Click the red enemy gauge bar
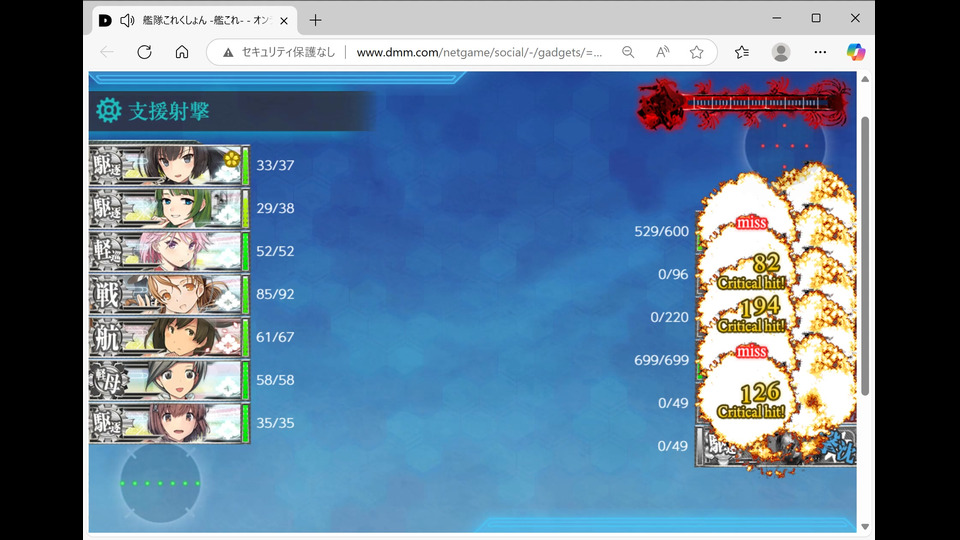960x540 pixels. coord(742,103)
